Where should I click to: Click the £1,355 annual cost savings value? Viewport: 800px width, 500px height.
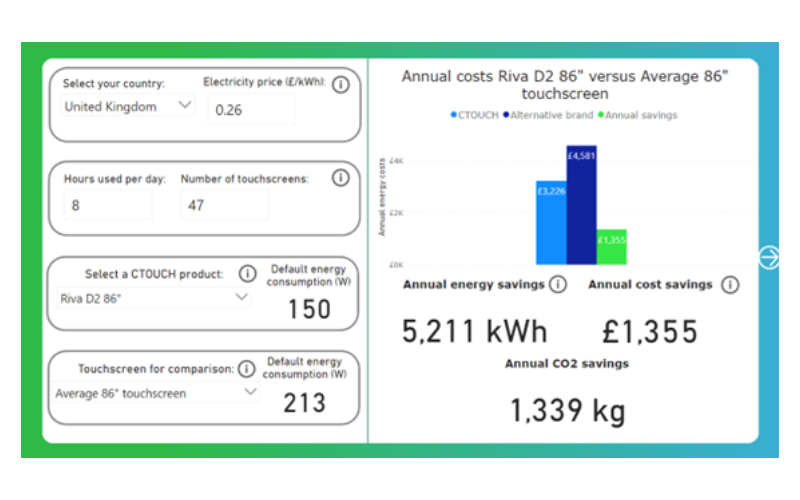point(650,332)
